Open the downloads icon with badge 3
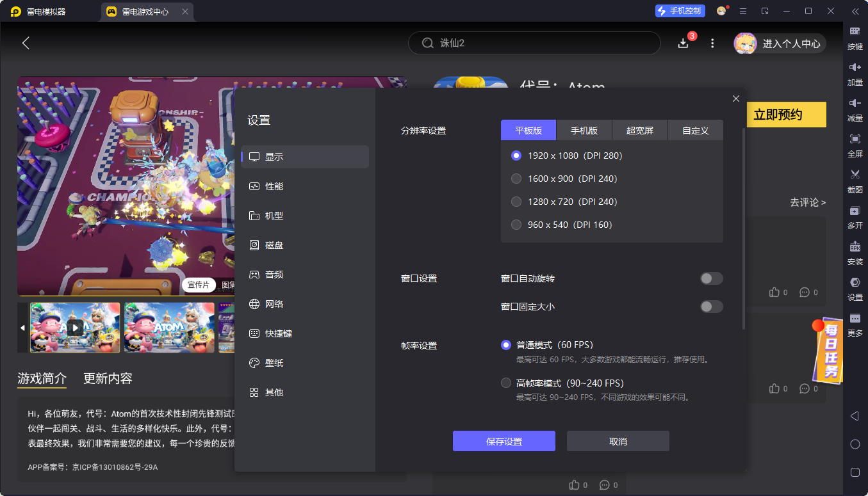The height and width of the screenshot is (496, 868). 684,43
